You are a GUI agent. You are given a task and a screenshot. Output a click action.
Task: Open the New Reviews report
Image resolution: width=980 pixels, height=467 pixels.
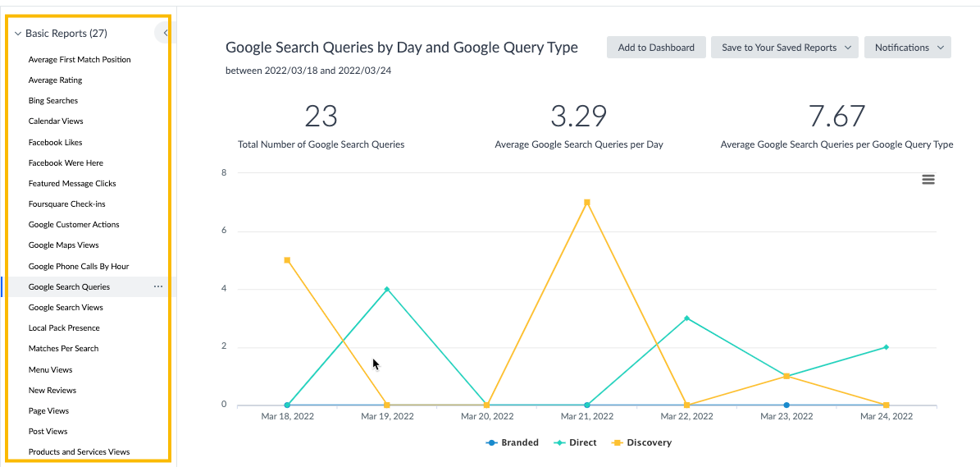[52, 391]
